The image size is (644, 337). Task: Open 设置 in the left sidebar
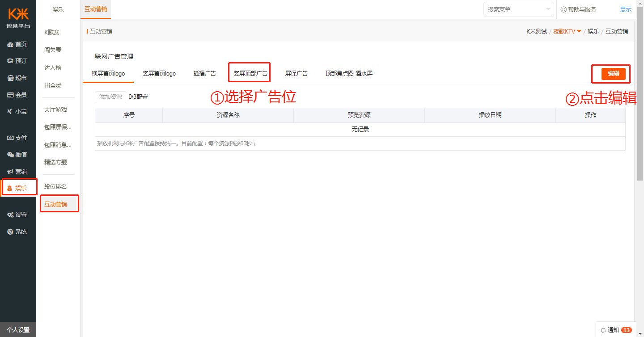(x=18, y=215)
